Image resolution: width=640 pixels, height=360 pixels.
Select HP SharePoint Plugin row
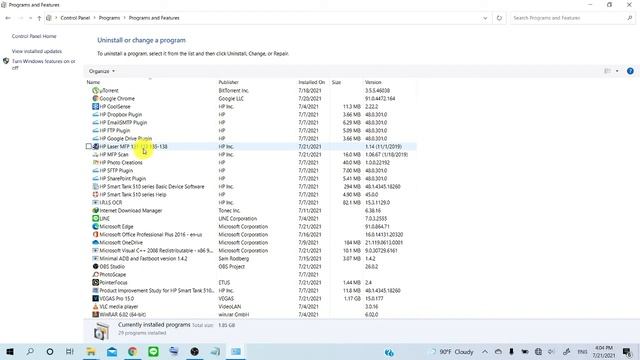pos(251,179)
